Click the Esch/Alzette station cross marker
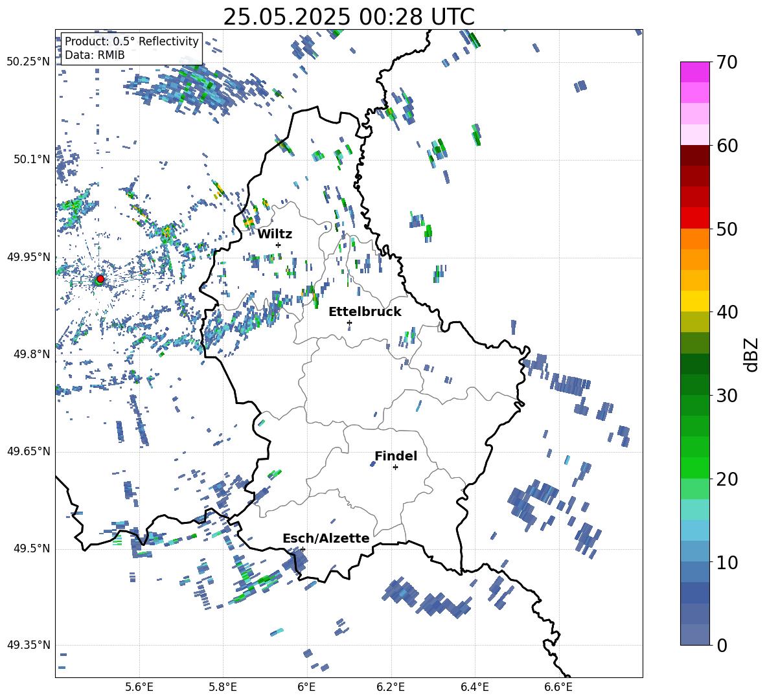Viewport: 767px width, 700px height. [x=303, y=549]
